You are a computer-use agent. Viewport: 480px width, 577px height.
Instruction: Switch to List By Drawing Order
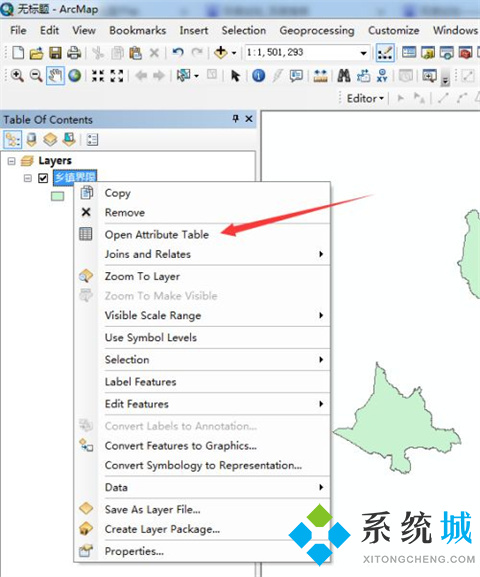coord(13,140)
